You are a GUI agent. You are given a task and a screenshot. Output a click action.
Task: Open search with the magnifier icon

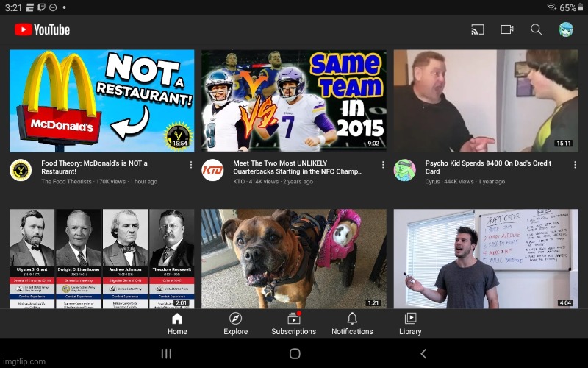(537, 29)
